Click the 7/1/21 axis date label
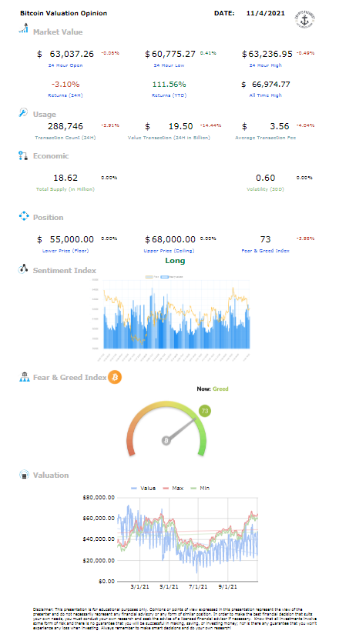 pos(199,587)
